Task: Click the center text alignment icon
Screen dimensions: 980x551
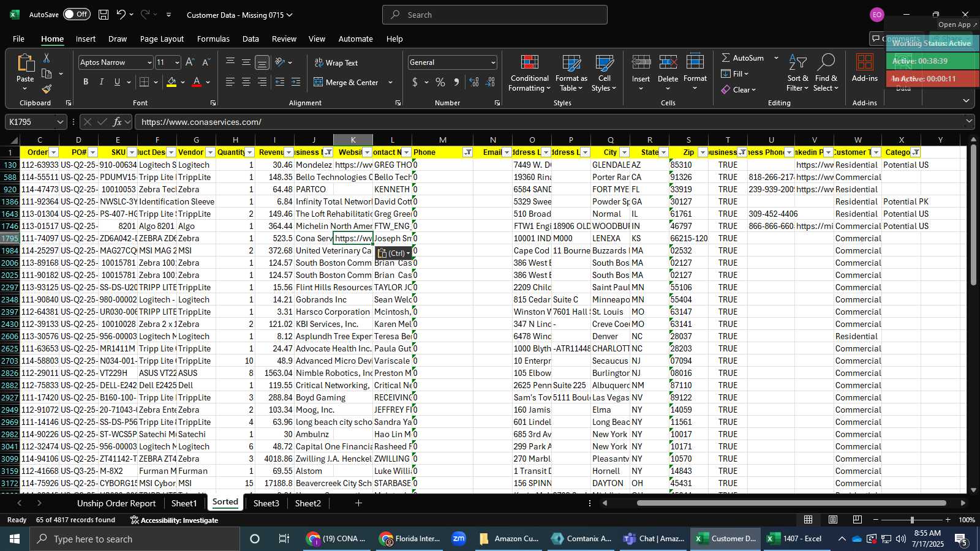Action: click(x=246, y=82)
